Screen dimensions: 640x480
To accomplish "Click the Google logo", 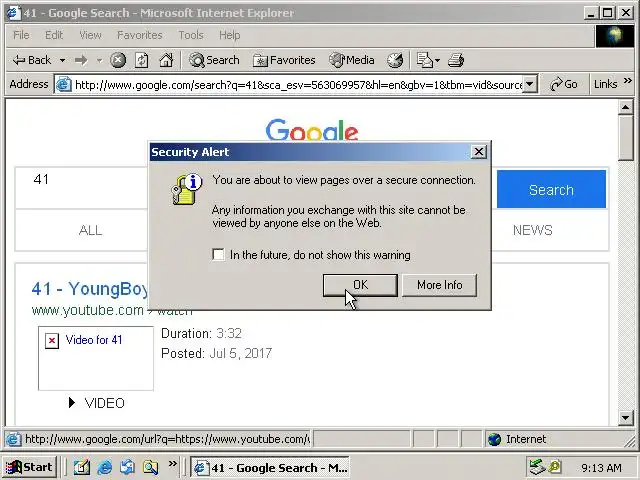I will click(312, 129).
